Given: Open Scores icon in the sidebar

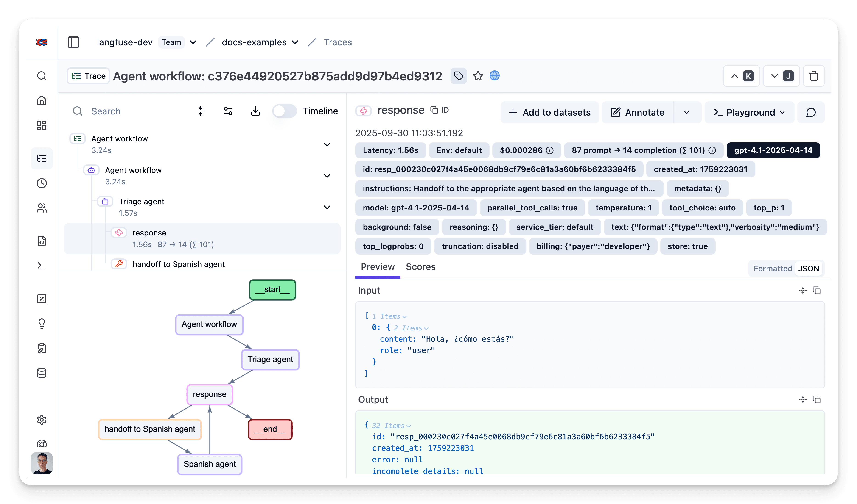Looking at the screenshot, I should [42, 299].
